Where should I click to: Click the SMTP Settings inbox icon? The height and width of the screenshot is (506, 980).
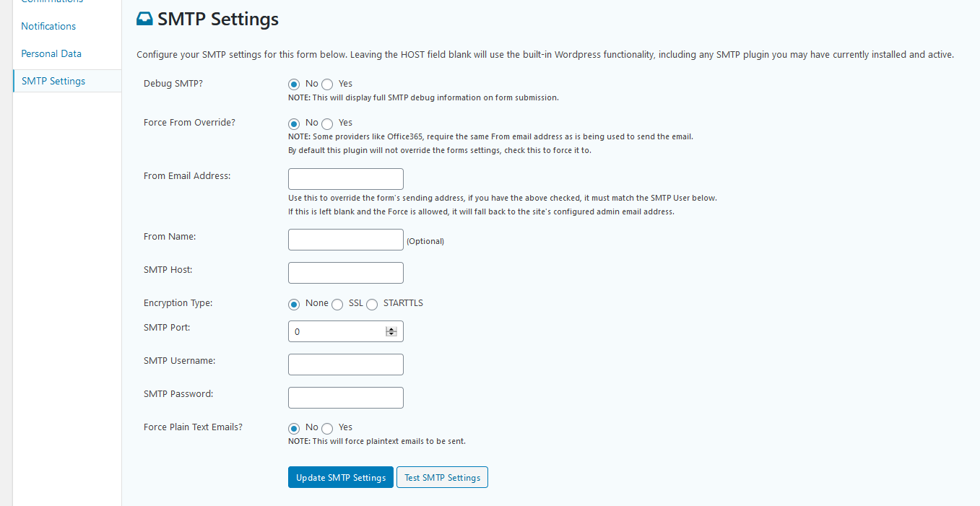(x=144, y=19)
